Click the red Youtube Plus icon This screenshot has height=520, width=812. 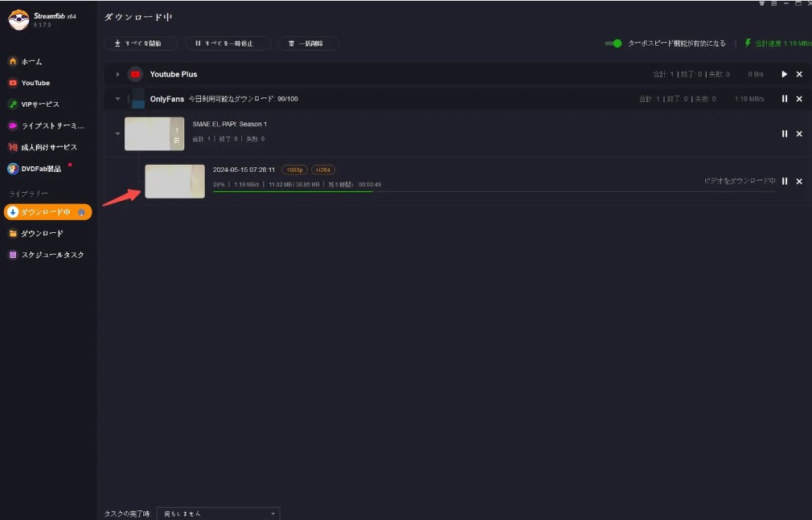point(135,75)
